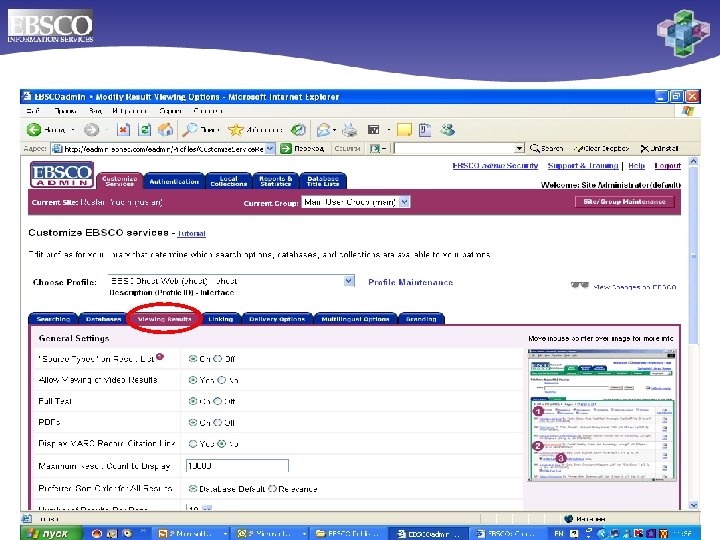Click the Maximum Result Count input field
Viewport: 720px width, 540px height.
pos(237,466)
